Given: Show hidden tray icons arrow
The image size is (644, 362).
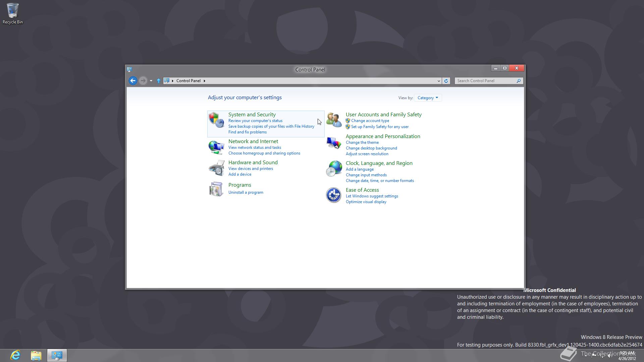Looking at the screenshot, I should [586, 356].
